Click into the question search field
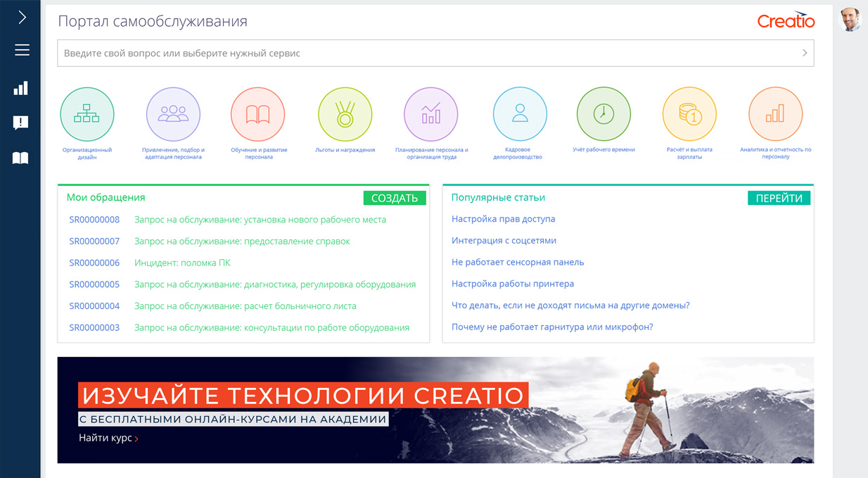 coord(435,53)
